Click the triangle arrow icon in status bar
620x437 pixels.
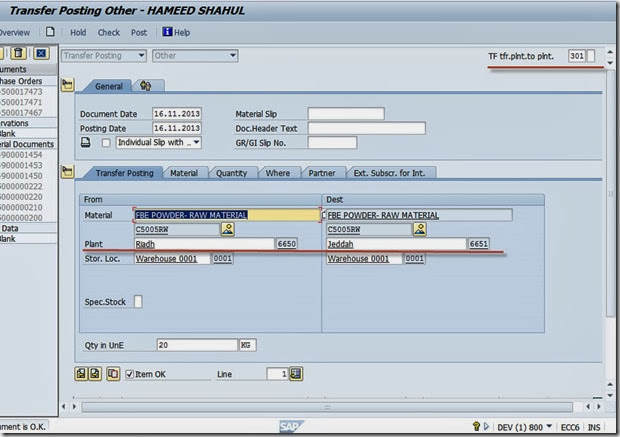486,426
